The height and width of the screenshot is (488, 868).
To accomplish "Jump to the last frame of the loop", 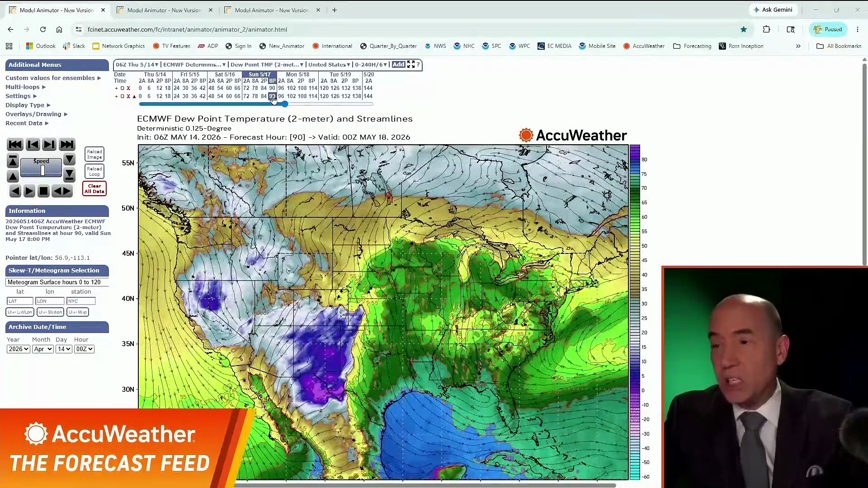I will tap(67, 145).
